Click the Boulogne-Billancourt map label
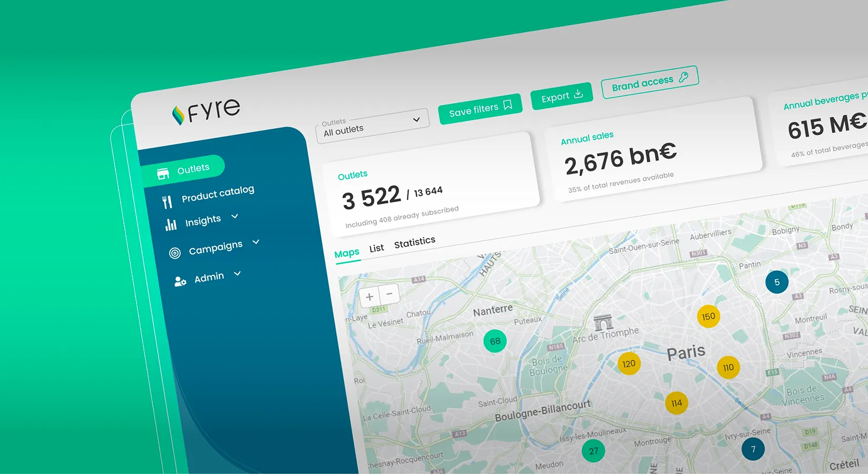Image resolution: width=868 pixels, height=474 pixels. 543,410
